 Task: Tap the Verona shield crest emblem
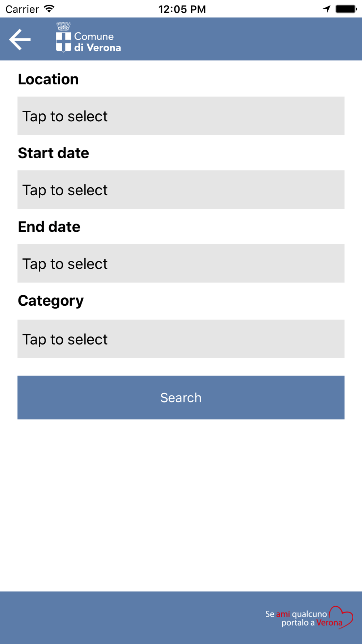coord(63,42)
